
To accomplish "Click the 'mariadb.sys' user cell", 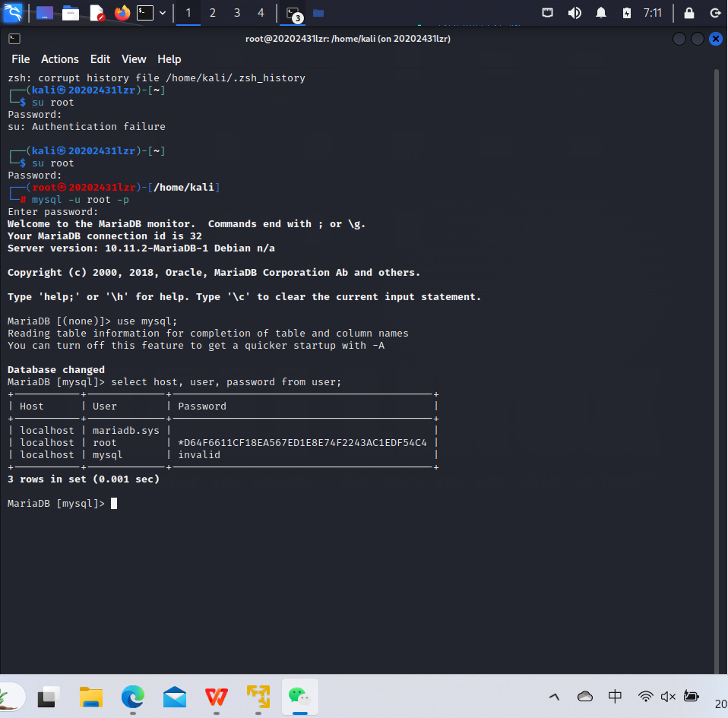I will [x=125, y=431].
